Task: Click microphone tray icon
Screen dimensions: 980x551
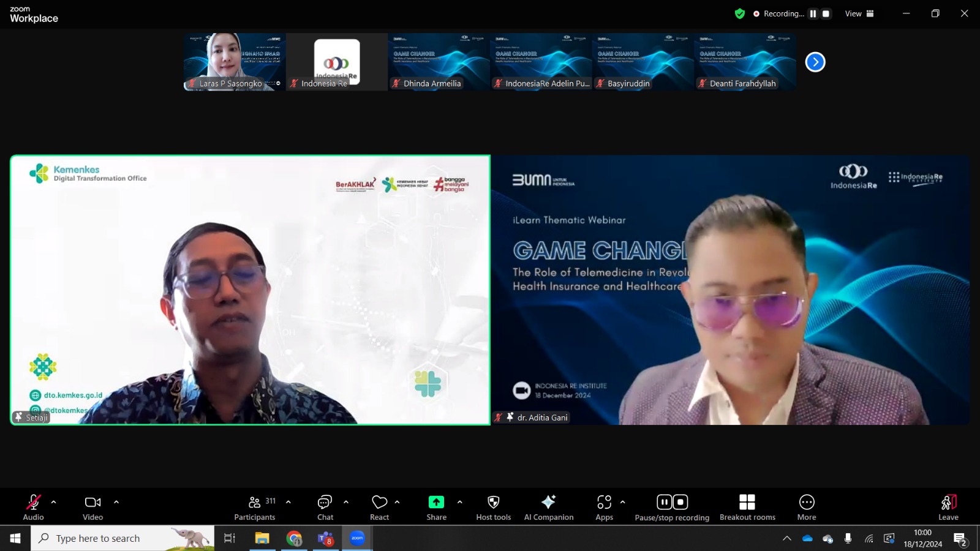Action: [x=848, y=539]
